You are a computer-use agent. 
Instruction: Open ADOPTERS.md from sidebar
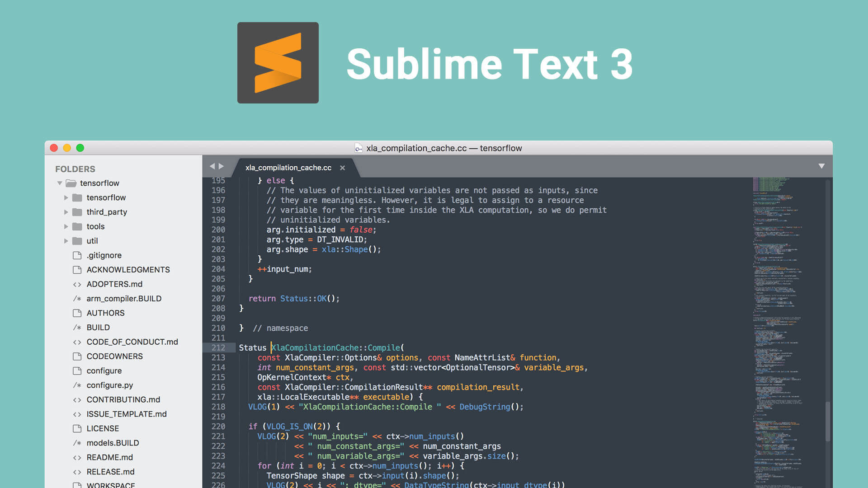[114, 284]
